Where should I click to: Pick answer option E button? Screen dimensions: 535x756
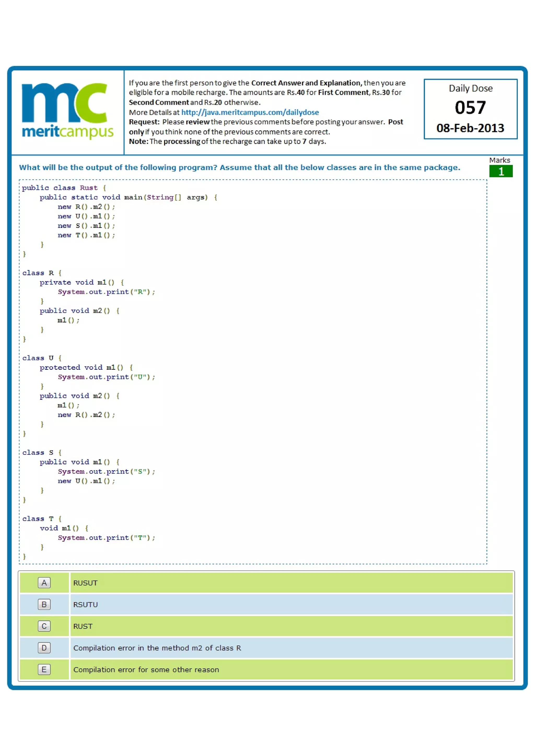[x=44, y=669]
